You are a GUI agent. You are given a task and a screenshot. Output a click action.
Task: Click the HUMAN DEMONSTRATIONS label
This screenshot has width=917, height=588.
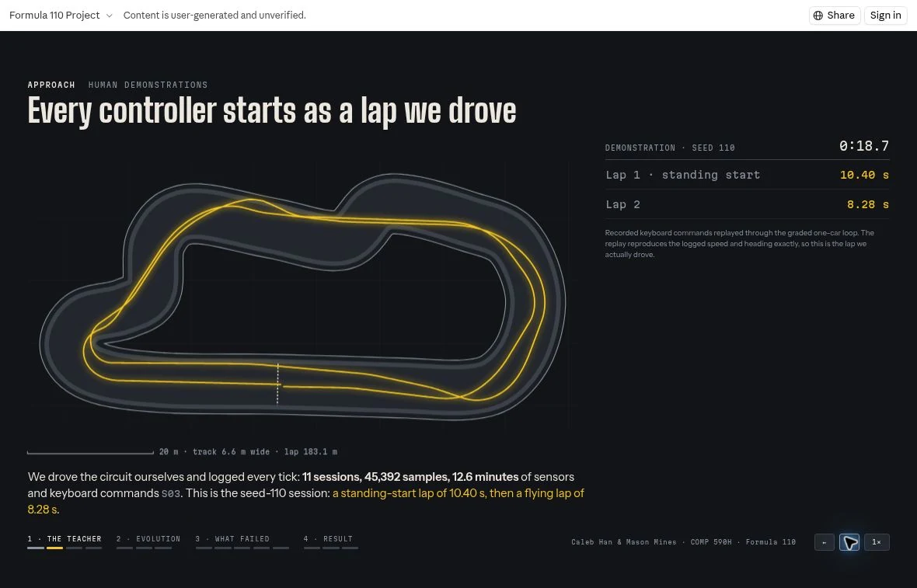pos(148,85)
